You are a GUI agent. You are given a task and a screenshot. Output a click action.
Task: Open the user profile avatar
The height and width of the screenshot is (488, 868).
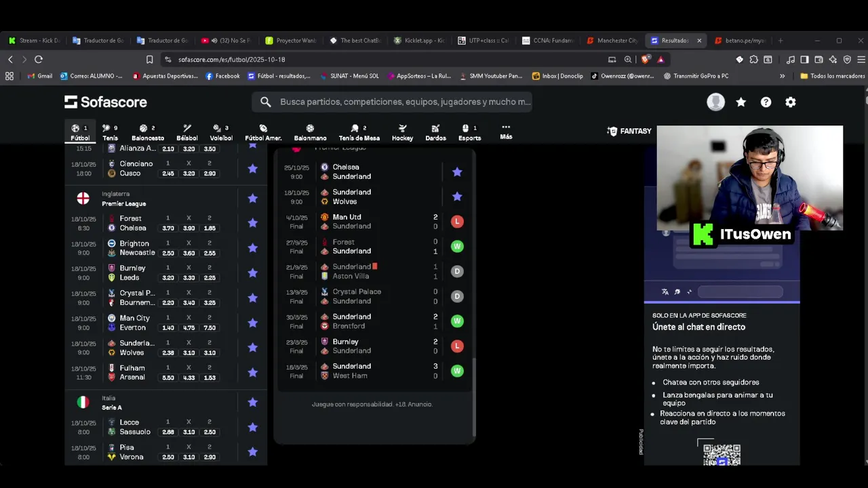pyautogui.click(x=715, y=102)
